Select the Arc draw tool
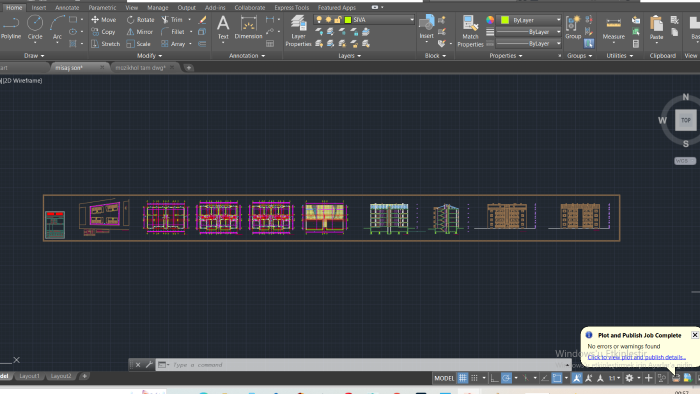The height and width of the screenshot is (394, 700). pos(57,28)
